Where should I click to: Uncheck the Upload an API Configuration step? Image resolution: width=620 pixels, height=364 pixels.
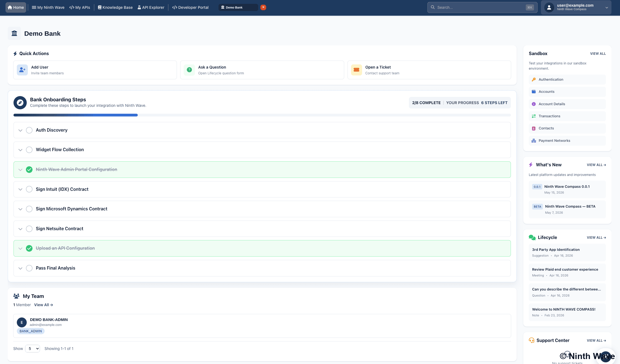pyautogui.click(x=29, y=248)
